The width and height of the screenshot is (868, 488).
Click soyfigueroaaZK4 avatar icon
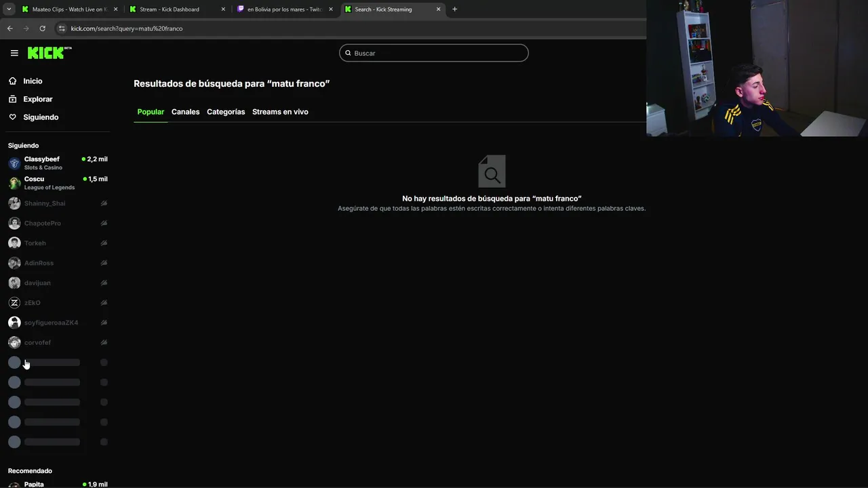coord(14,323)
